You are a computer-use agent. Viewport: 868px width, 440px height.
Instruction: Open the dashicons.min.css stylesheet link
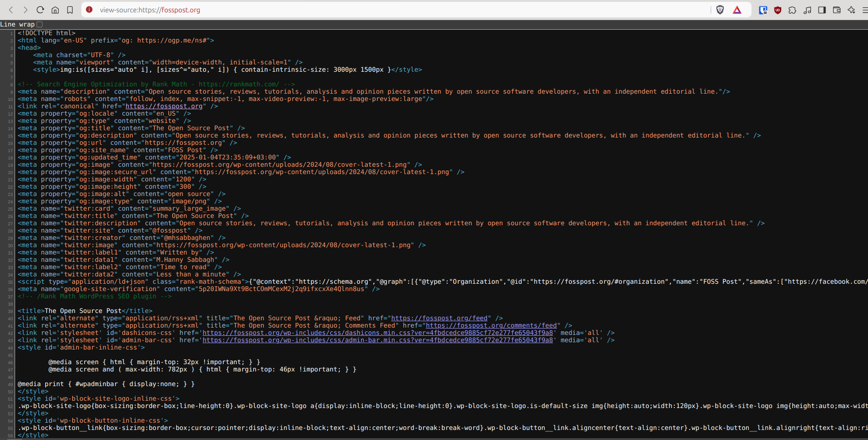tap(377, 333)
